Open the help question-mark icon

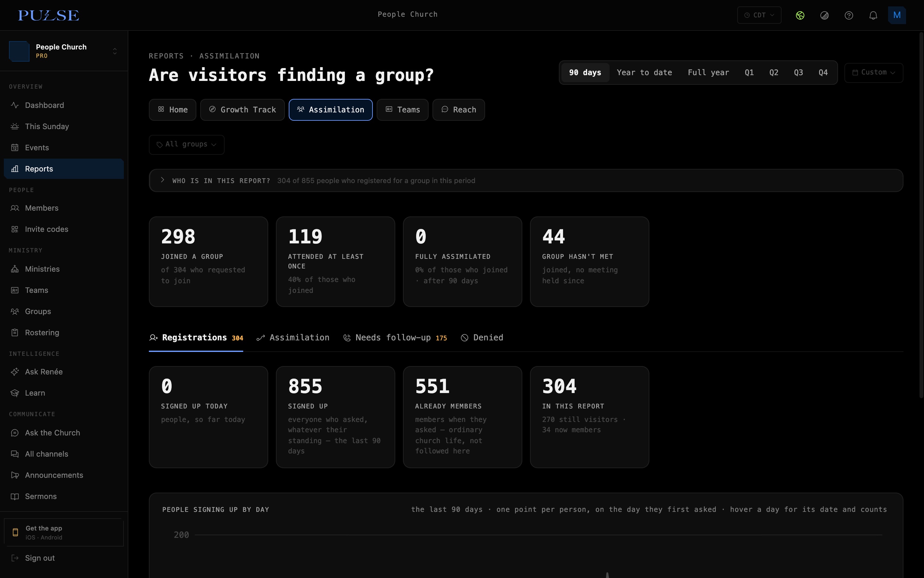pyautogui.click(x=849, y=15)
